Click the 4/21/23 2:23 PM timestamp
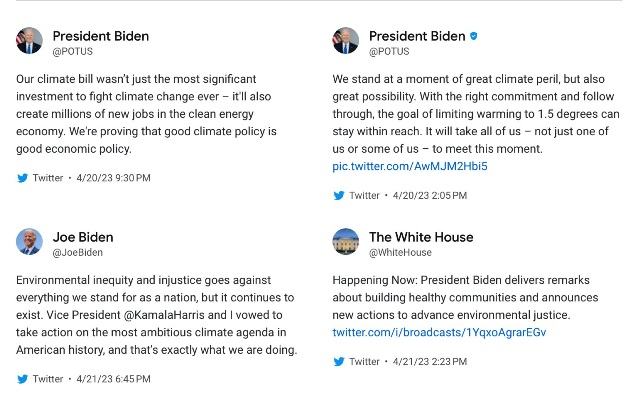This screenshot has height=400, width=640. pyautogui.click(x=430, y=362)
